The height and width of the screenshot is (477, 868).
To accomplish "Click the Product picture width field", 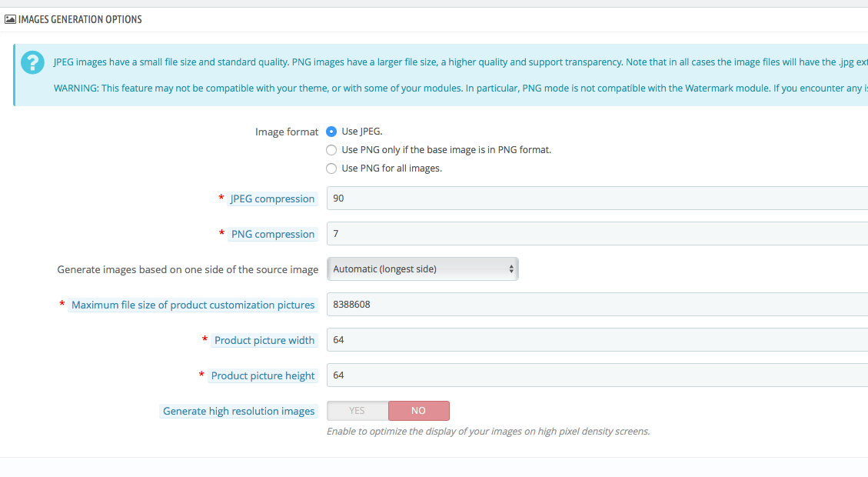I will point(597,340).
